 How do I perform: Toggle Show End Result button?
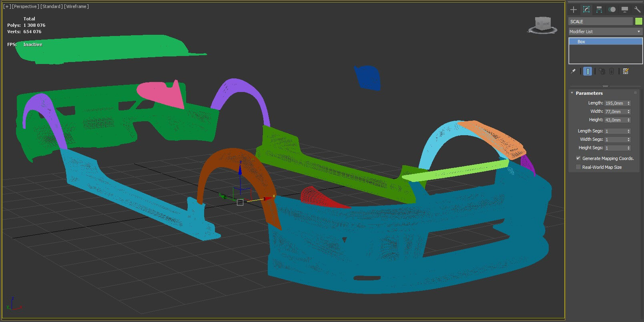tap(588, 71)
